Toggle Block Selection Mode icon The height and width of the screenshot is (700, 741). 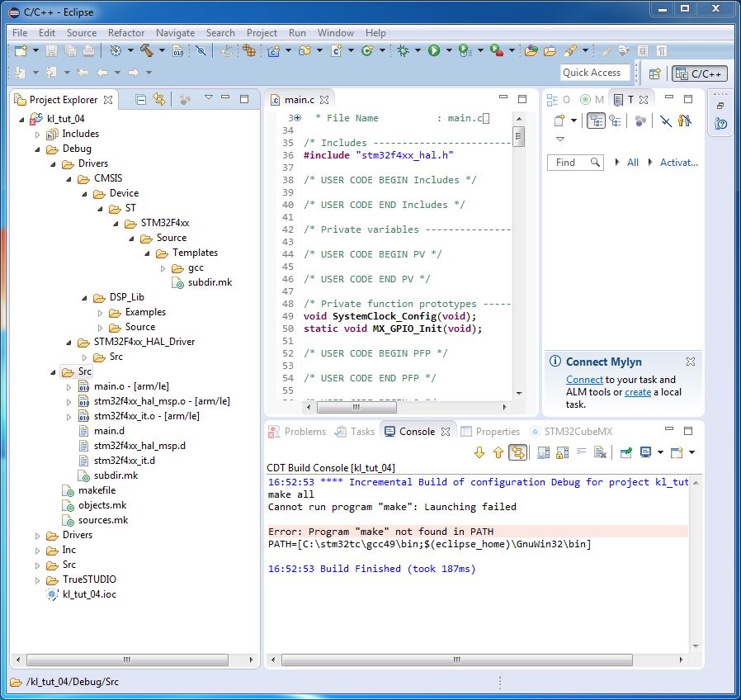(x=643, y=50)
